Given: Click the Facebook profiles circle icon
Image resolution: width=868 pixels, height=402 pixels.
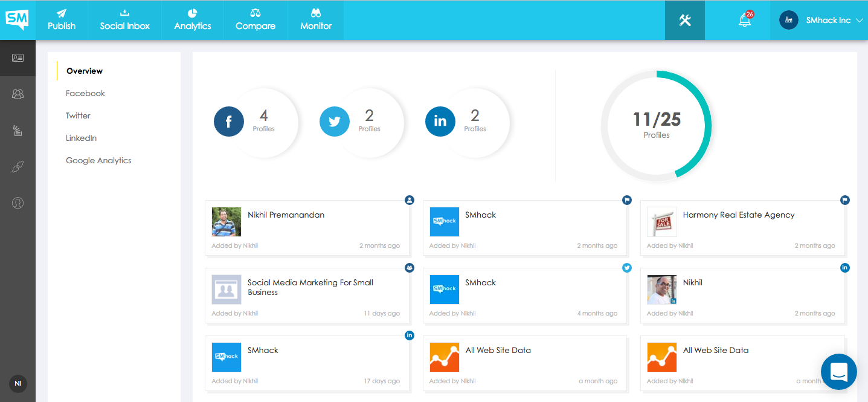Looking at the screenshot, I should tap(229, 122).
